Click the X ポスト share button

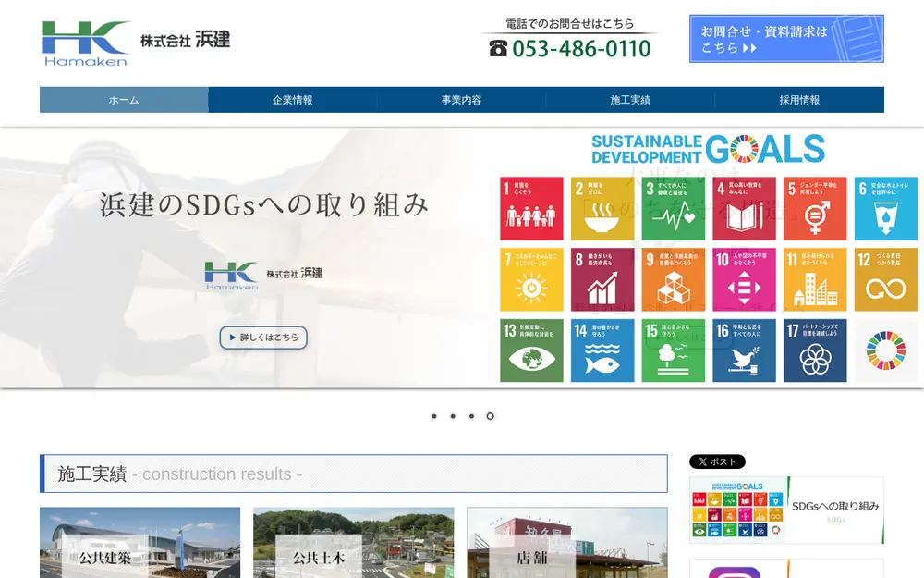[717, 461]
